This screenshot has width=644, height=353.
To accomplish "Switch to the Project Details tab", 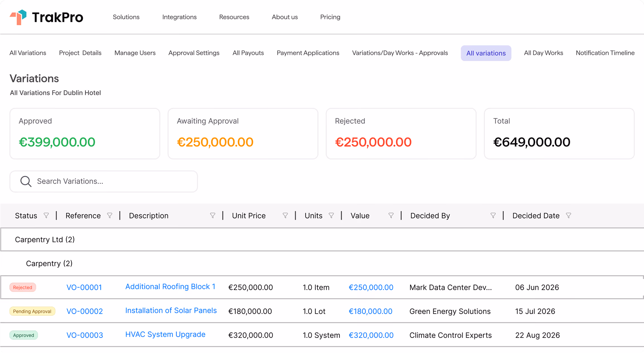I will click(80, 53).
